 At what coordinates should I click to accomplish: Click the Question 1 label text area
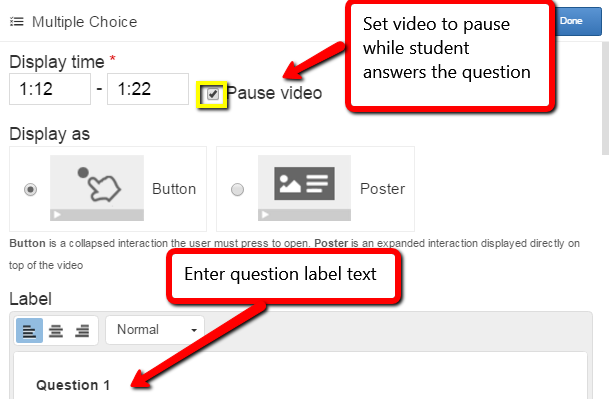click(300, 376)
